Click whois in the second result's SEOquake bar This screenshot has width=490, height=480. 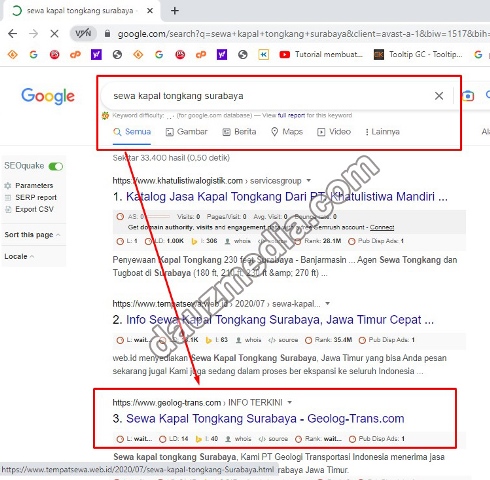(249, 340)
